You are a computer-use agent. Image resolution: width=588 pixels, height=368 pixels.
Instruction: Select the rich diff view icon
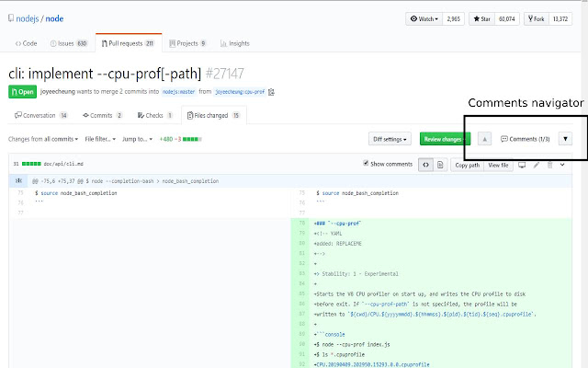(x=440, y=165)
